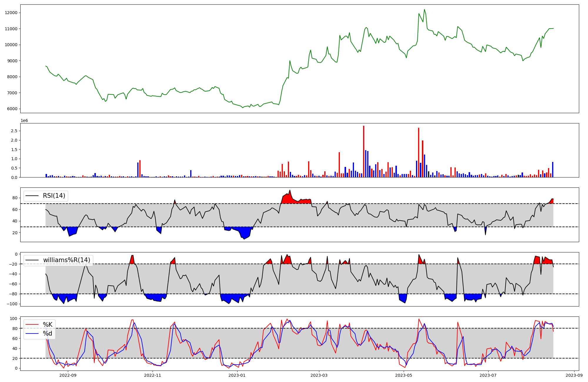Click the 1e6 volume scale label
The width and height of the screenshot is (588, 382).
point(24,120)
